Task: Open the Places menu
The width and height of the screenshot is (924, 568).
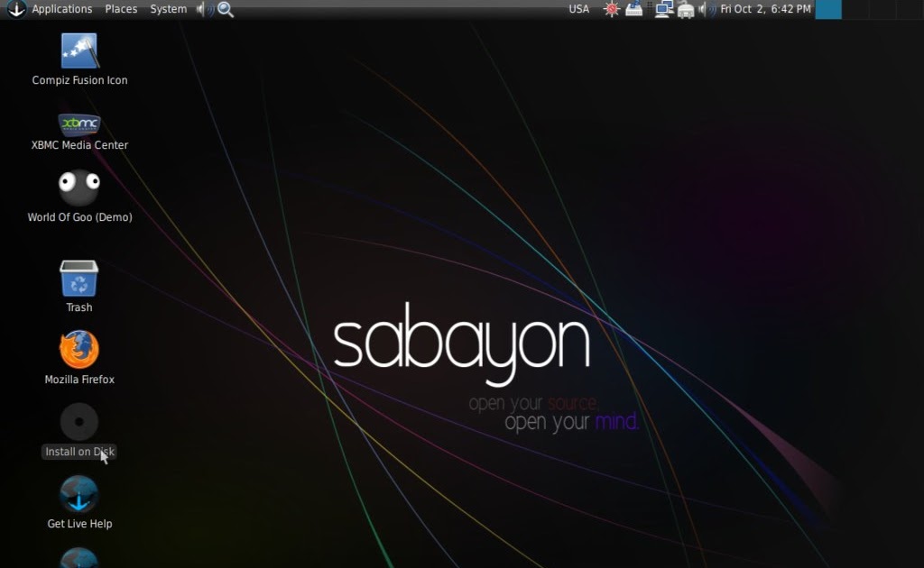Action: [121, 9]
